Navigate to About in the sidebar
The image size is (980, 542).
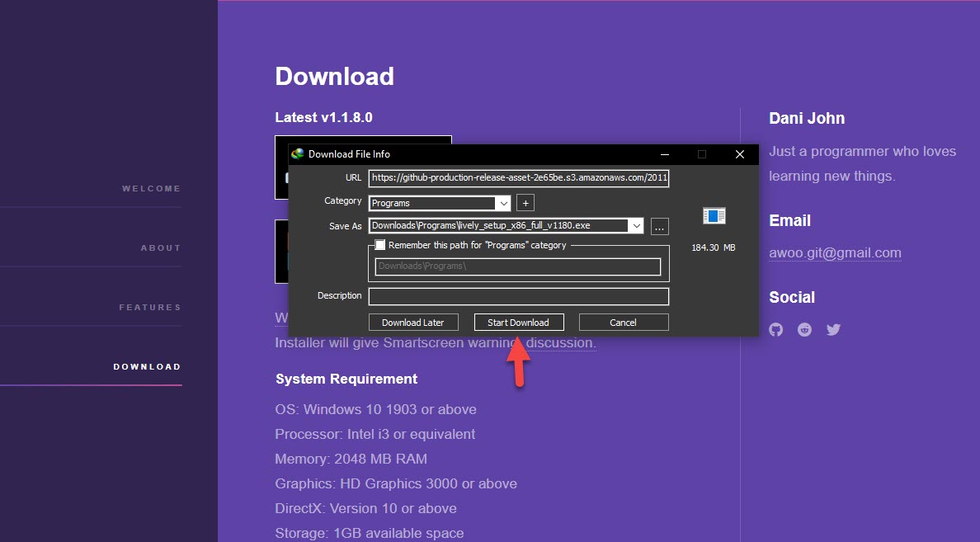pos(160,248)
